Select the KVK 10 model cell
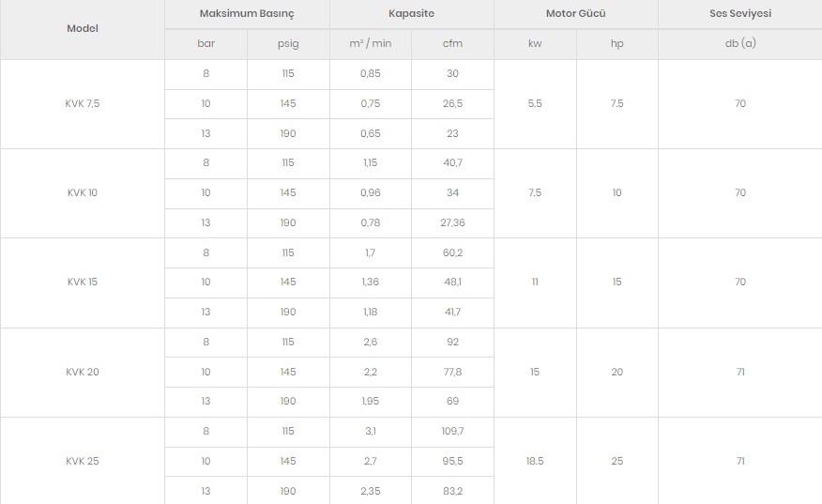The image size is (822, 504). [x=83, y=193]
